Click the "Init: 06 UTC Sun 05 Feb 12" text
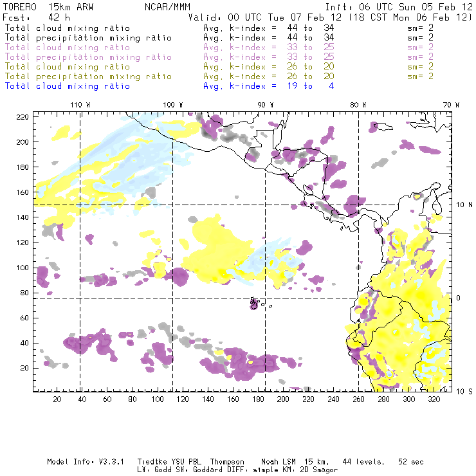The height and width of the screenshot is (476, 476). pos(399,7)
